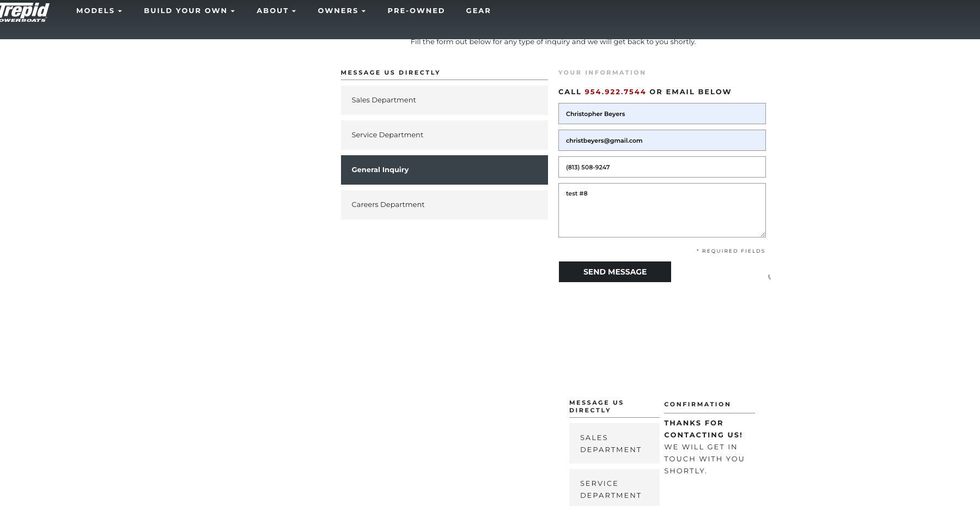Go to the Pre-Owned page
The width and height of the screenshot is (980, 506).
point(416,10)
